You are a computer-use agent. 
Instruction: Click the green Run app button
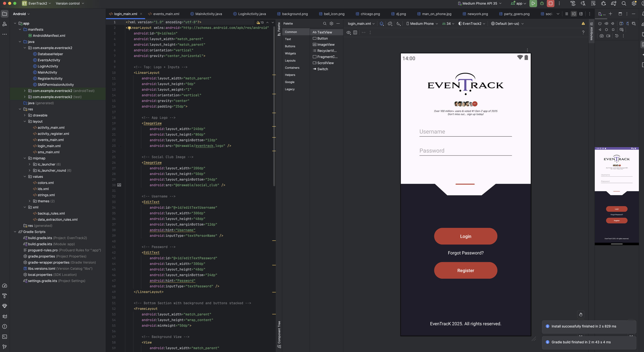(533, 4)
